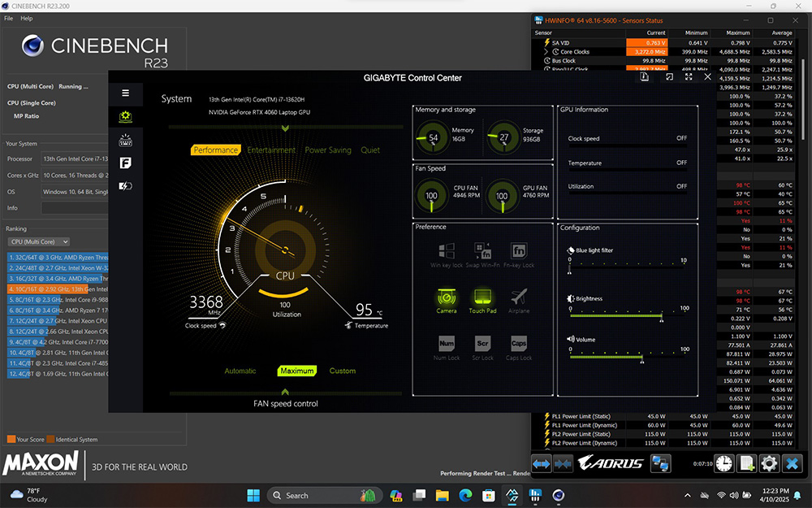Image resolution: width=812 pixels, height=508 pixels.
Task: Click the HWiNFO log file icon
Action: [747, 463]
